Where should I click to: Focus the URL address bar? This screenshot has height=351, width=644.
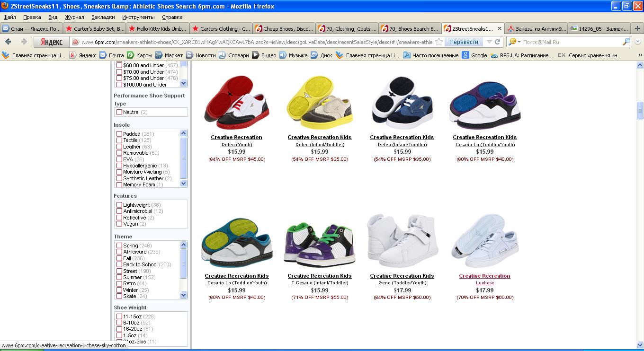pos(256,42)
